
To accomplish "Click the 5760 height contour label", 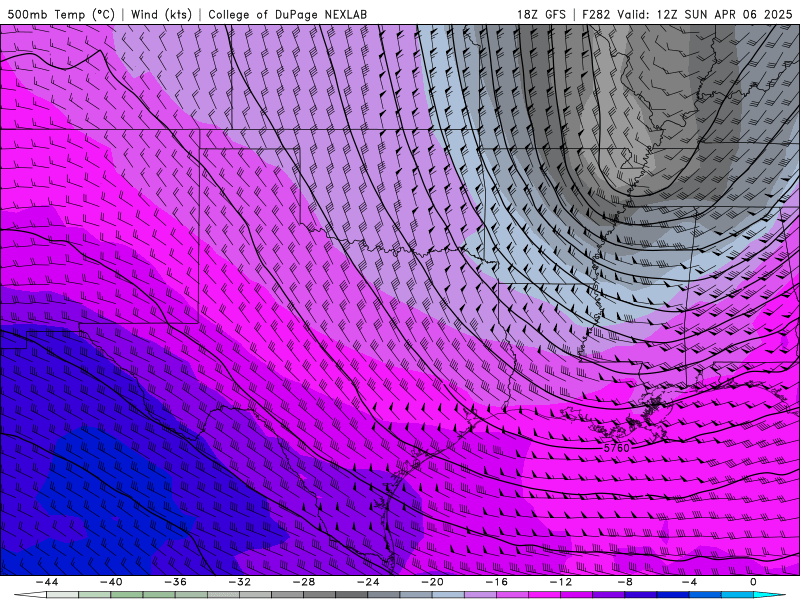I will pos(616,448).
